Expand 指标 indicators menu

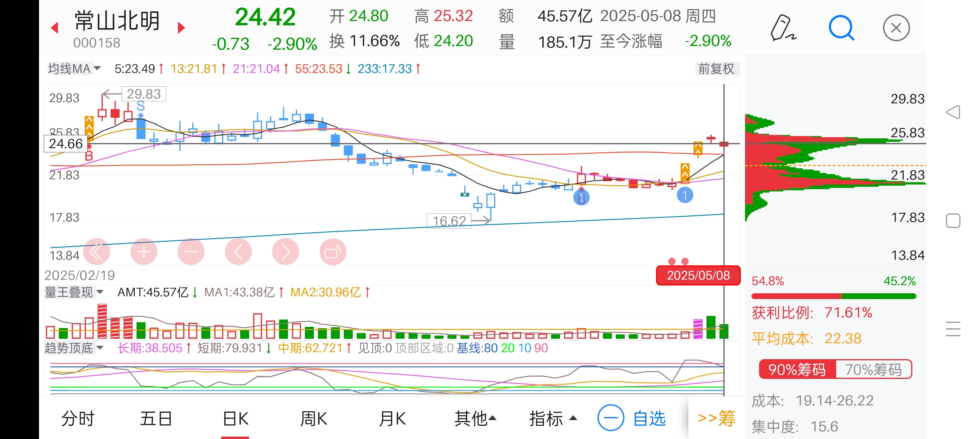coord(553,419)
